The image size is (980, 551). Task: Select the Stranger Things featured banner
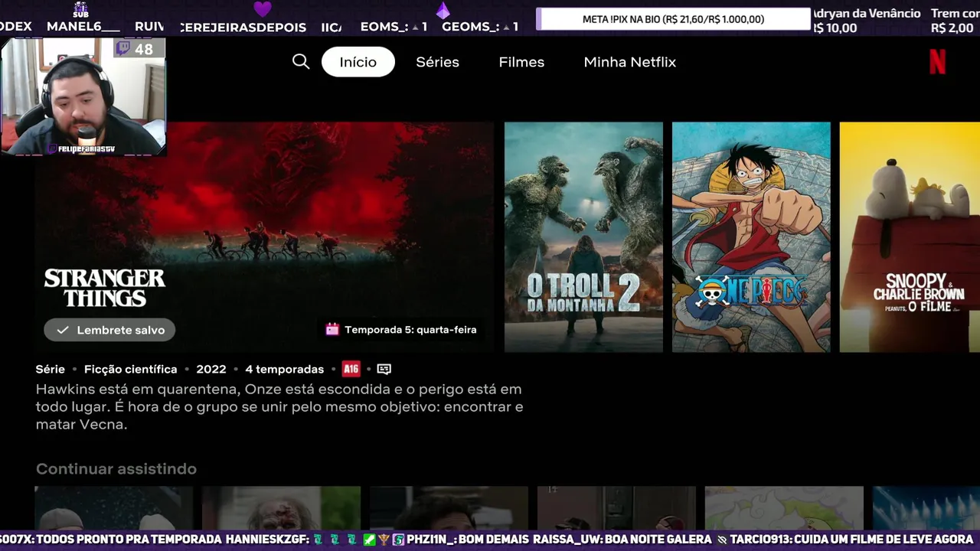264,237
